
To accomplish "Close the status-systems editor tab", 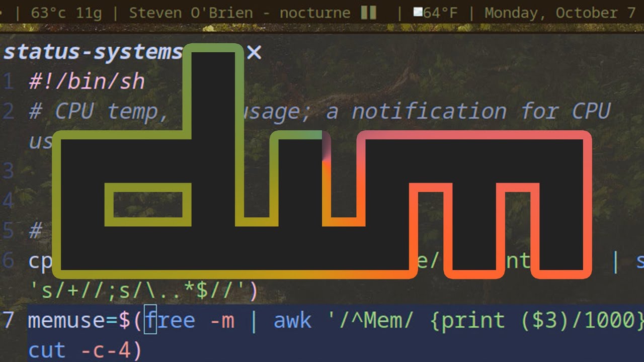I will [x=254, y=52].
